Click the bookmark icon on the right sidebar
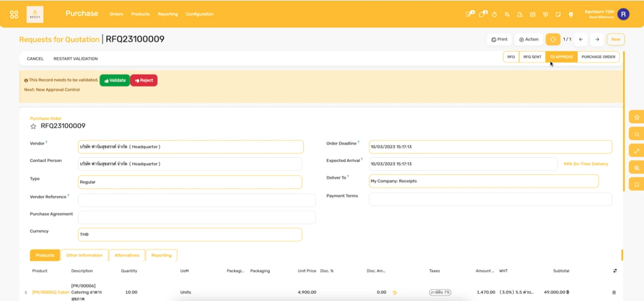This screenshot has height=301, width=644. tap(637, 183)
